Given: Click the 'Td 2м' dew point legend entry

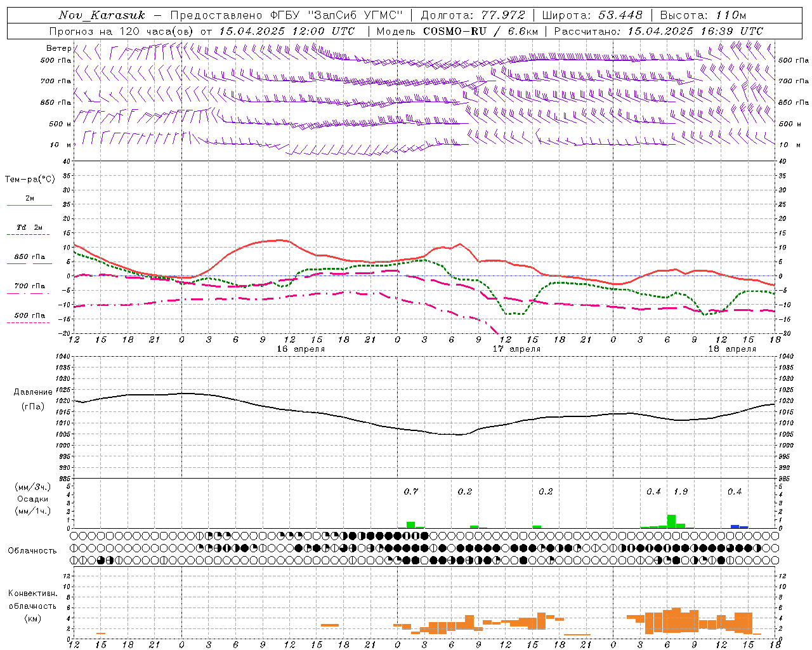Looking at the screenshot, I should click(x=30, y=227).
